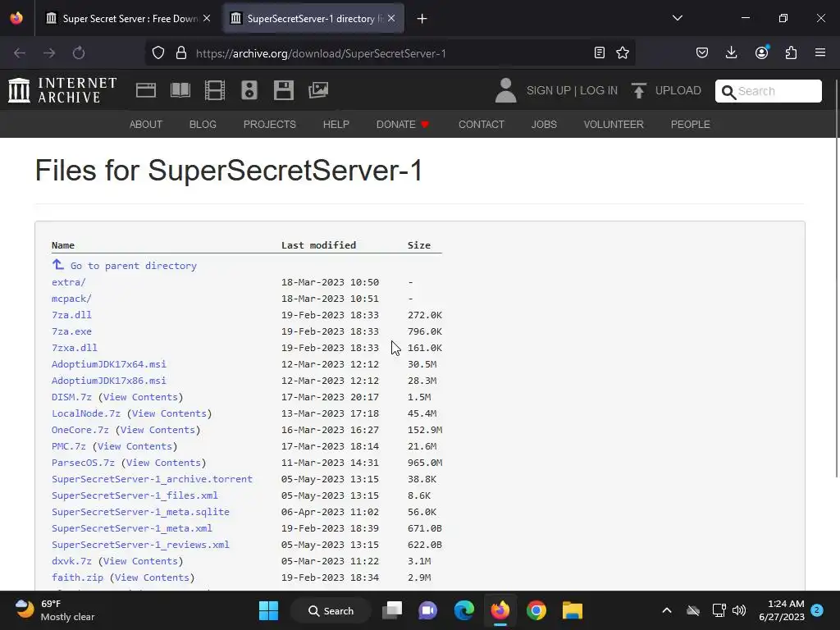This screenshot has height=630, width=840.
Task: View Contents of faith.zip
Action: 152,577
